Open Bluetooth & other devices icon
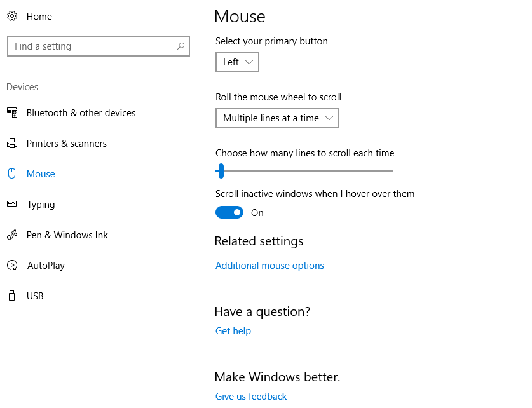 (12, 112)
